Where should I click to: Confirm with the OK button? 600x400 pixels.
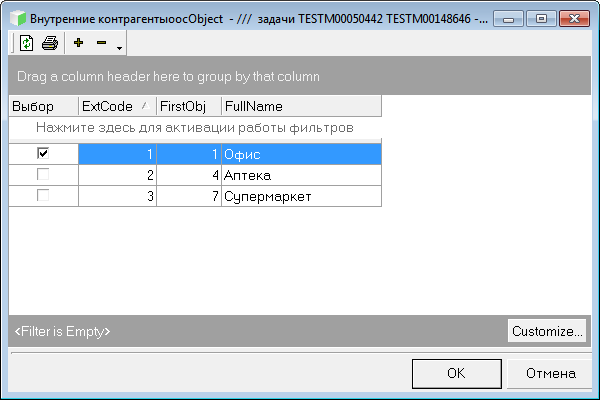pos(457,373)
